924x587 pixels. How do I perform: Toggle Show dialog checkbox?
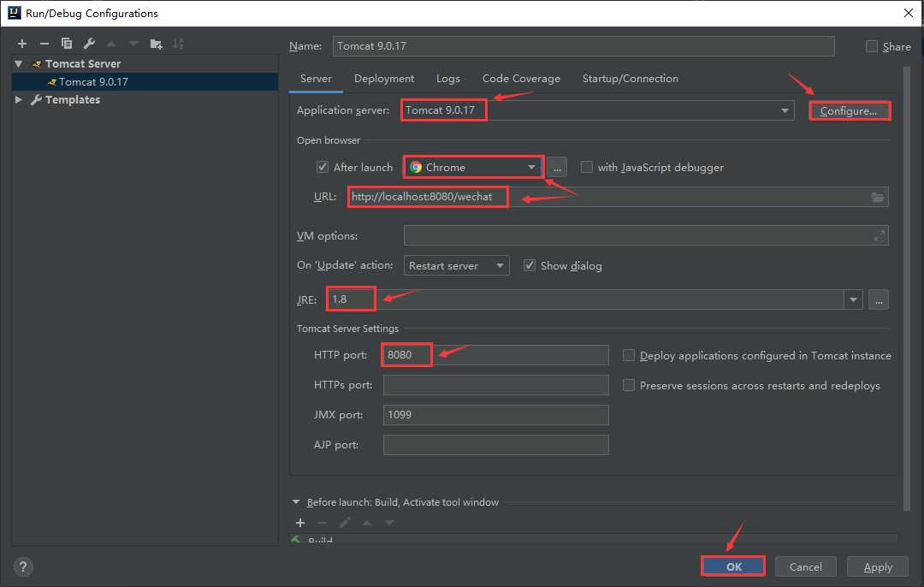[530, 266]
